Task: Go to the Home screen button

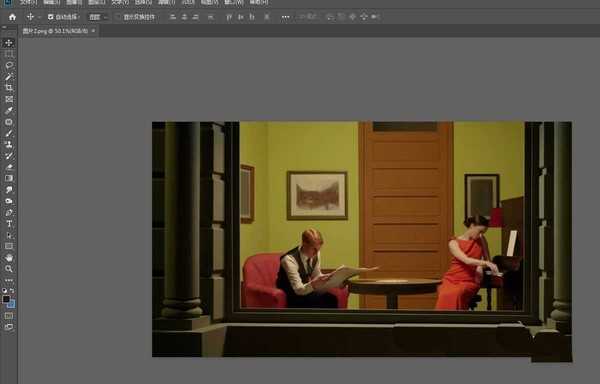Action: point(12,17)
